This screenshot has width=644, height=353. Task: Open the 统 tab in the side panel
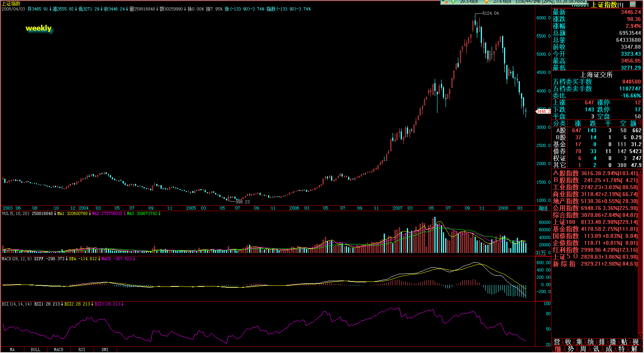(x=591, y=342)
